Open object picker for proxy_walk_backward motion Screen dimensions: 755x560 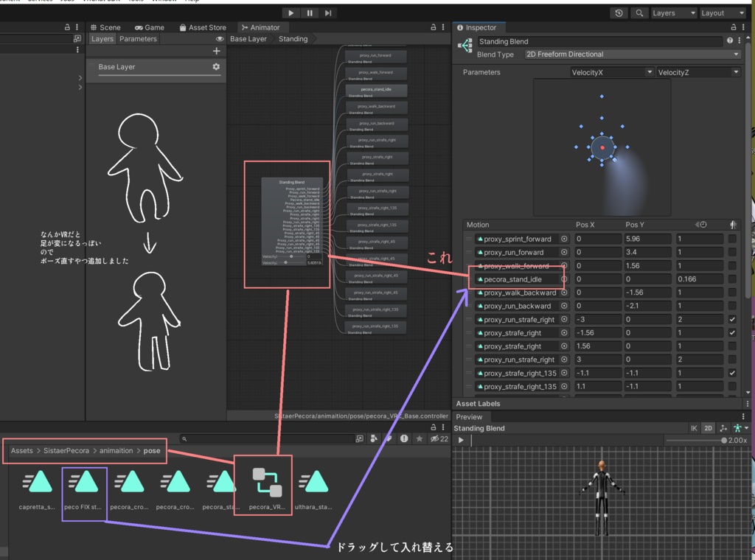pos(564,293)
